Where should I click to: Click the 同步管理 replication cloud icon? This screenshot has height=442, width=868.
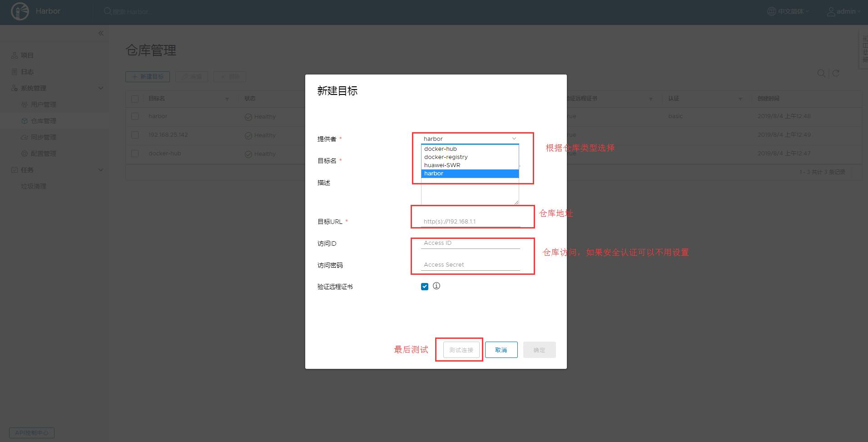click(x=25, y=137)
